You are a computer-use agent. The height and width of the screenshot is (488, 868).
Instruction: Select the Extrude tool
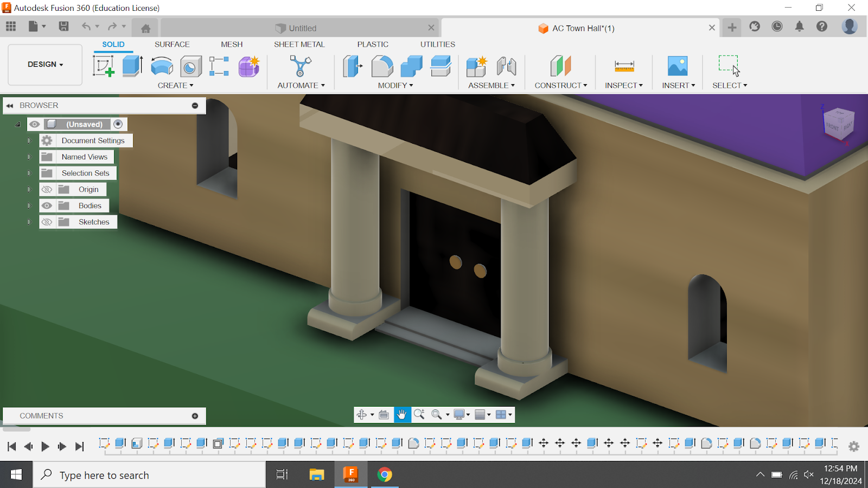pyautogui.click(x=132, y=66)
